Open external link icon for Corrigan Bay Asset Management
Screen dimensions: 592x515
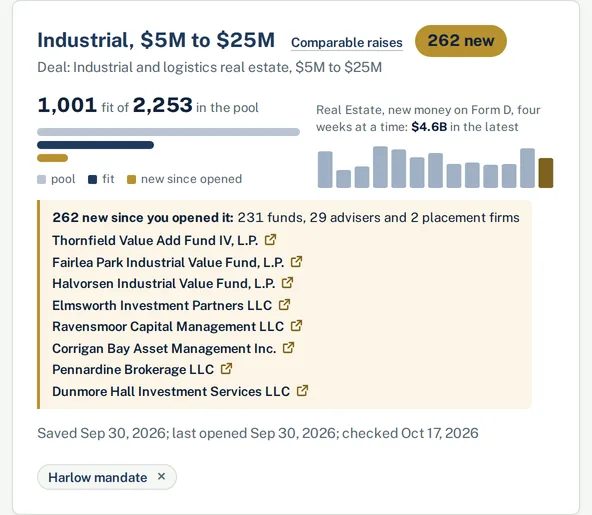(x=288, y=348)
